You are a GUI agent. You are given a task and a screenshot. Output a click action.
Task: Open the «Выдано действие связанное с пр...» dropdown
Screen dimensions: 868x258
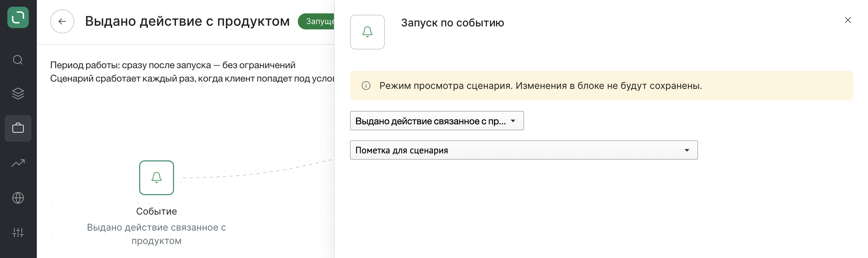click(x=437, y=121)
